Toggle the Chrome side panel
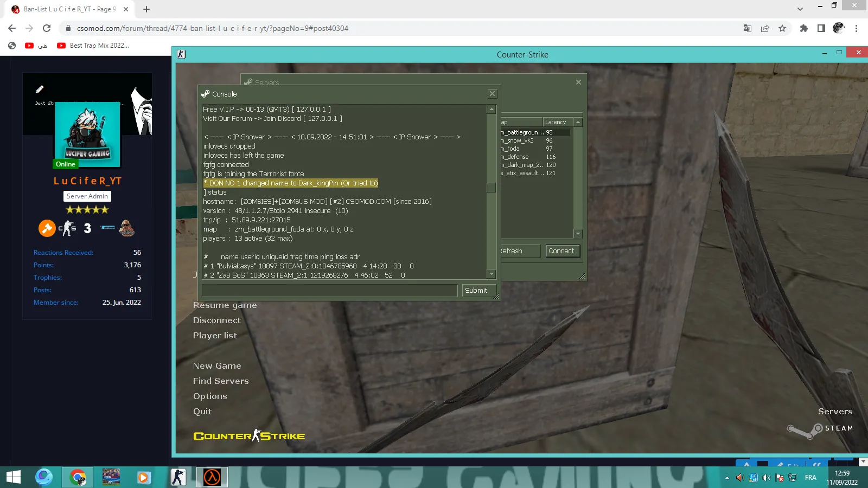The width and height of the screenshot is (868, 488). click(821, 28)
